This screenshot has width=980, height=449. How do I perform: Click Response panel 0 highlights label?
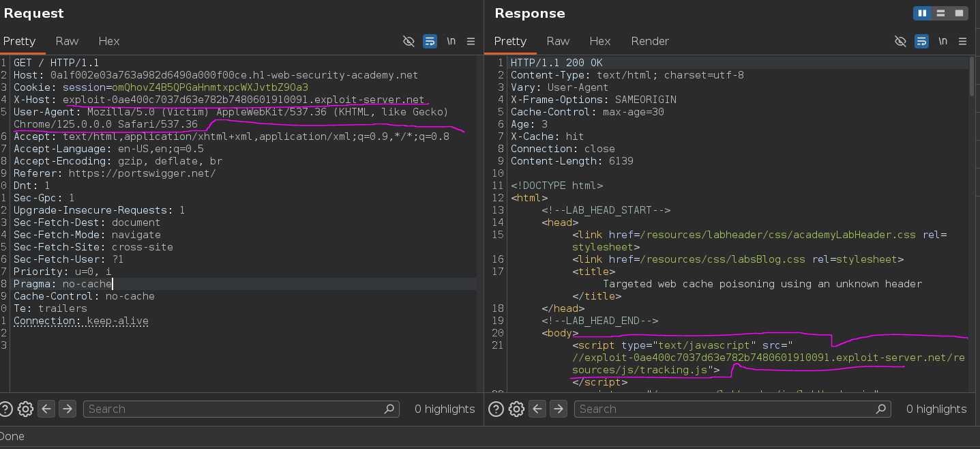pos(936,409)
